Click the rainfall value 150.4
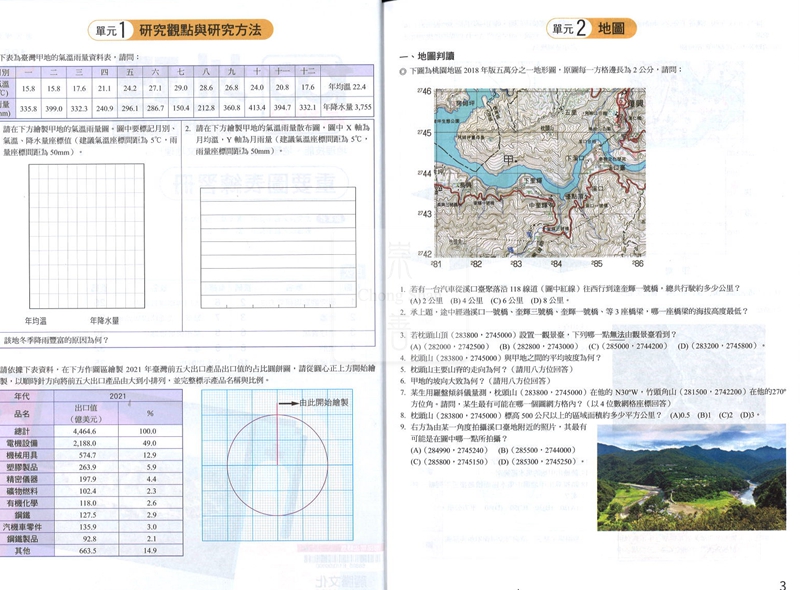800x590 pixels. point(181,108)
